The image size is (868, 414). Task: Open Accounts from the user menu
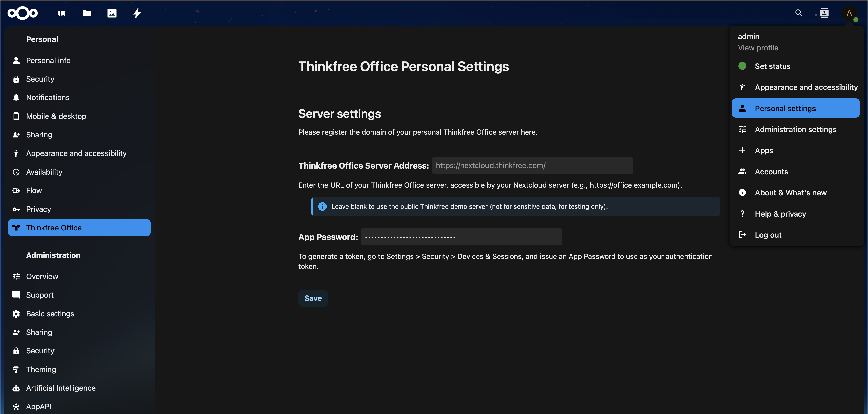click(771, 172)
